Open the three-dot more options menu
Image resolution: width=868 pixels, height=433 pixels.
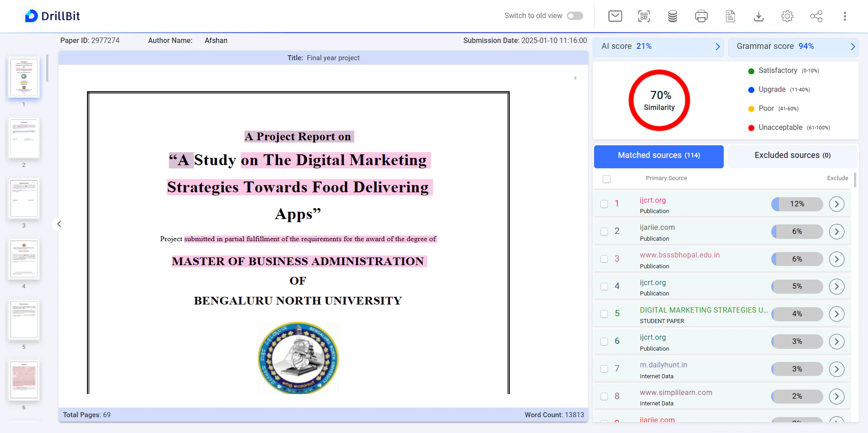(x=844, y=16)
